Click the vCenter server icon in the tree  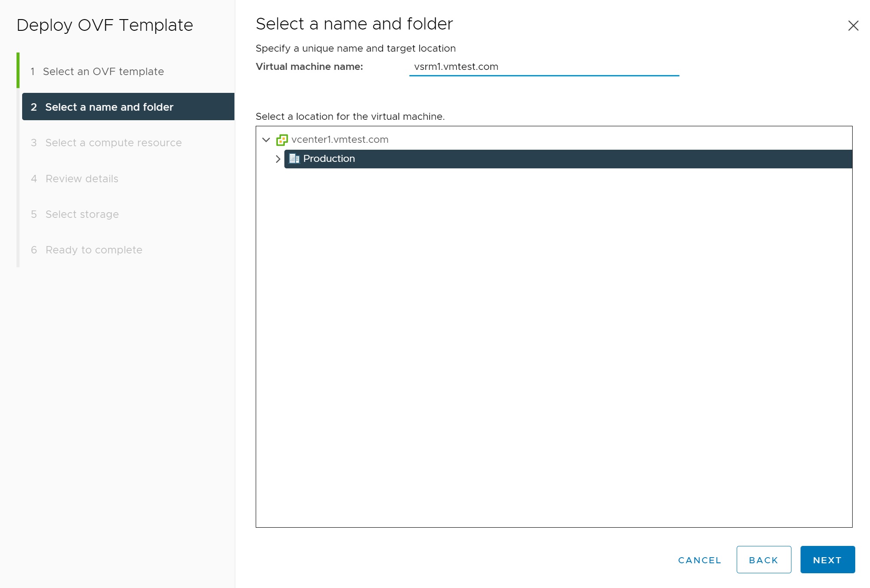click(x=282, y=140)
